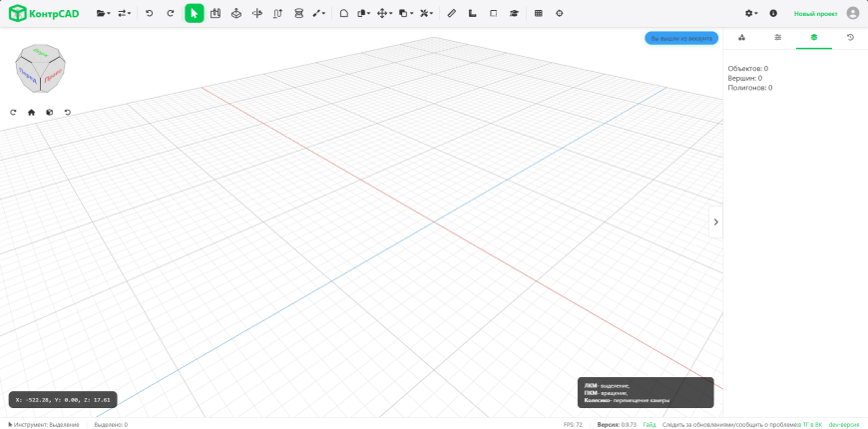
Task: Open the info circle icon
Action: (773, 13)
